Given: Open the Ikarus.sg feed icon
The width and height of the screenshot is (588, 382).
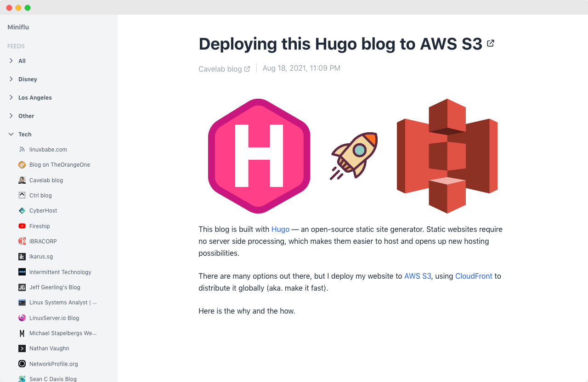Looking at the screenshot, I should 22,257.
